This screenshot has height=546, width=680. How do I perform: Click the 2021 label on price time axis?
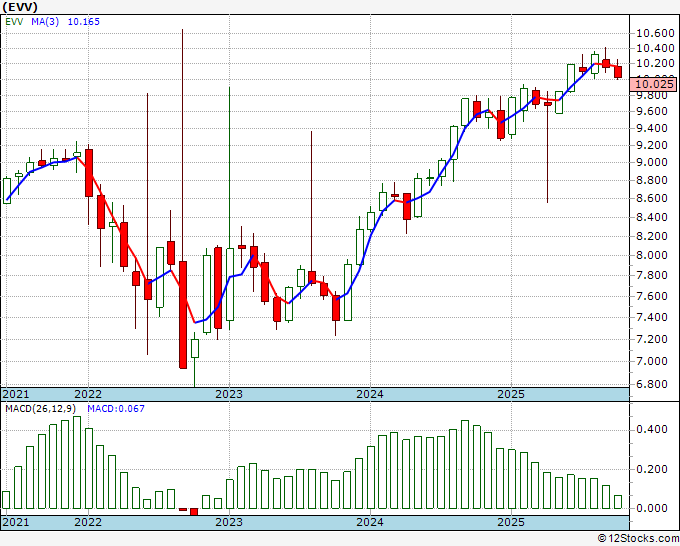click(x=16, y=394)
